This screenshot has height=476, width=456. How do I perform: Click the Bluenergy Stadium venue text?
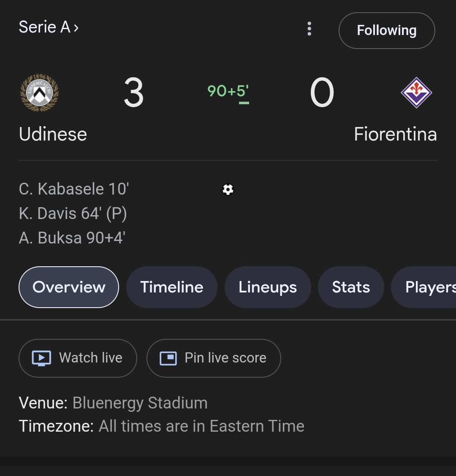[x=140, y=403]
